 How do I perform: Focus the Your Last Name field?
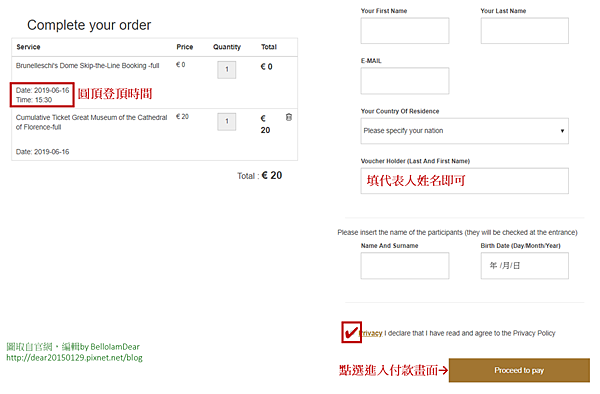(525, 31)
